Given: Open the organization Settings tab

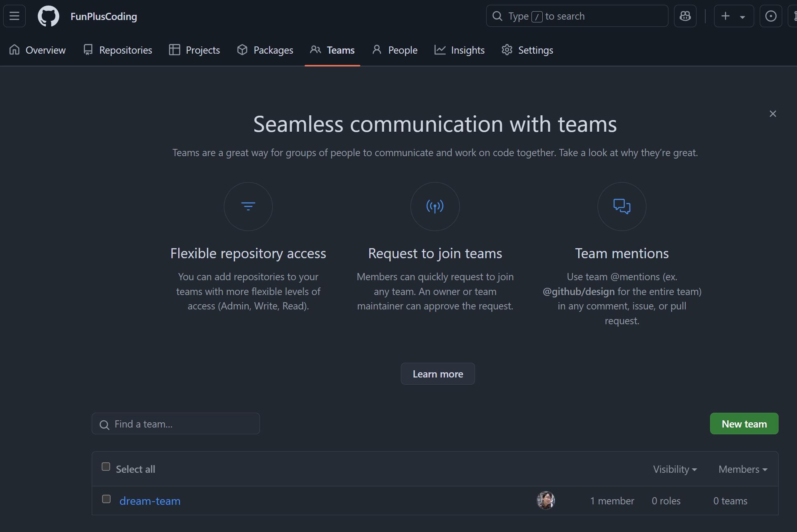Looking at the screenshot, I should pyautogui.click(x=527, y=50).
